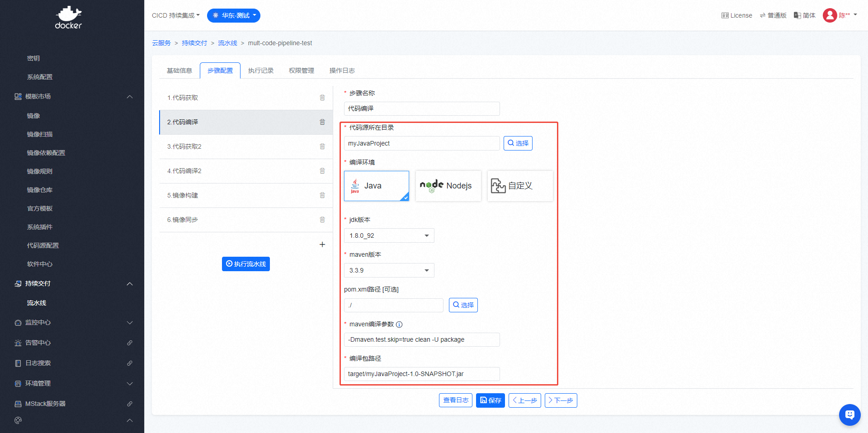Switch to the 执行记录 tab
Image resolution: width=868 pixels, height=433 pixels.
pos(261,71)
